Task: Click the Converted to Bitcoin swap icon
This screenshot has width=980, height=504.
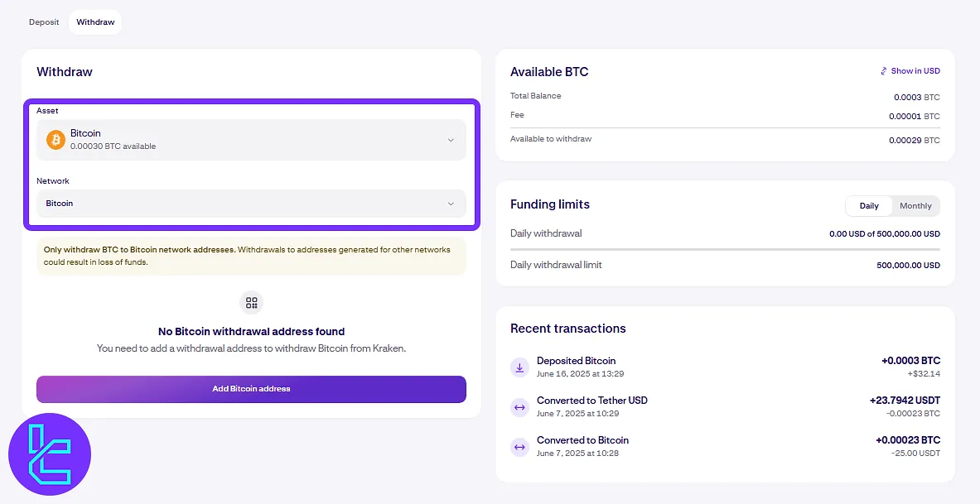Action: 519,447
